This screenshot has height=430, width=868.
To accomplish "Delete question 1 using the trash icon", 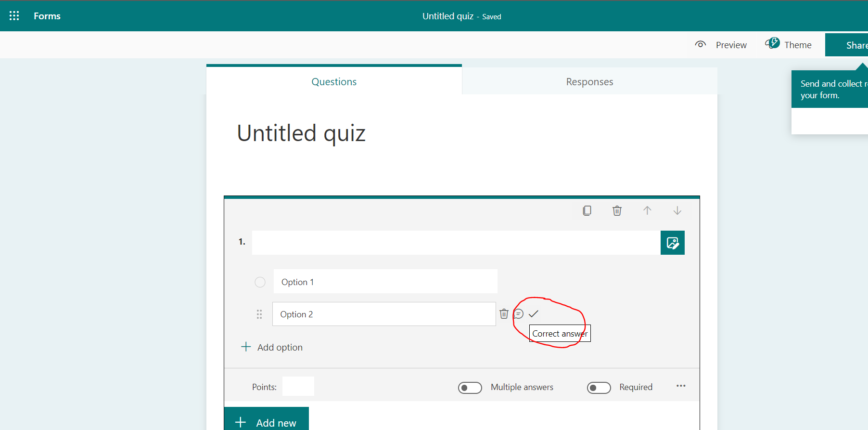I will tap(617, 211).
